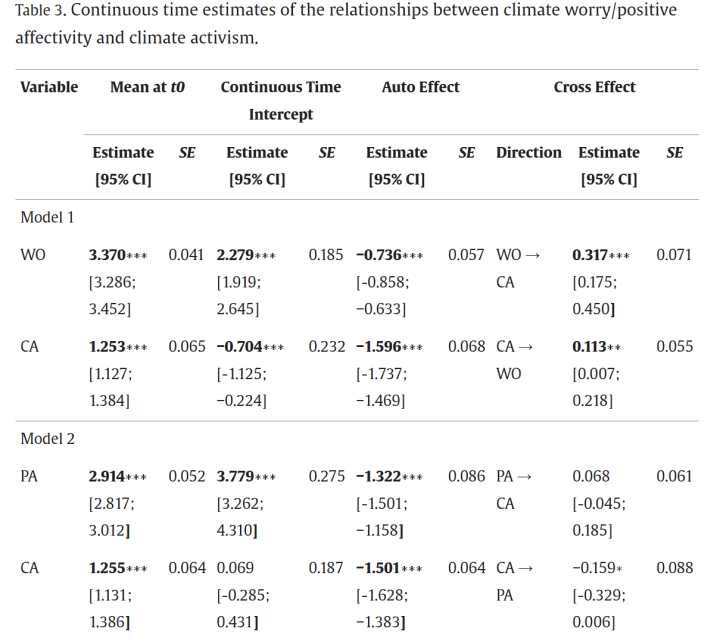This screenshot has height=641, width=720.
Task: Select the PA variable row label
Action: 29,476
